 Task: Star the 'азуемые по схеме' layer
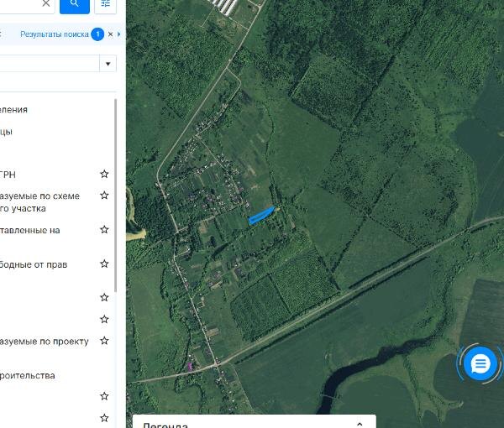[104, 196]
